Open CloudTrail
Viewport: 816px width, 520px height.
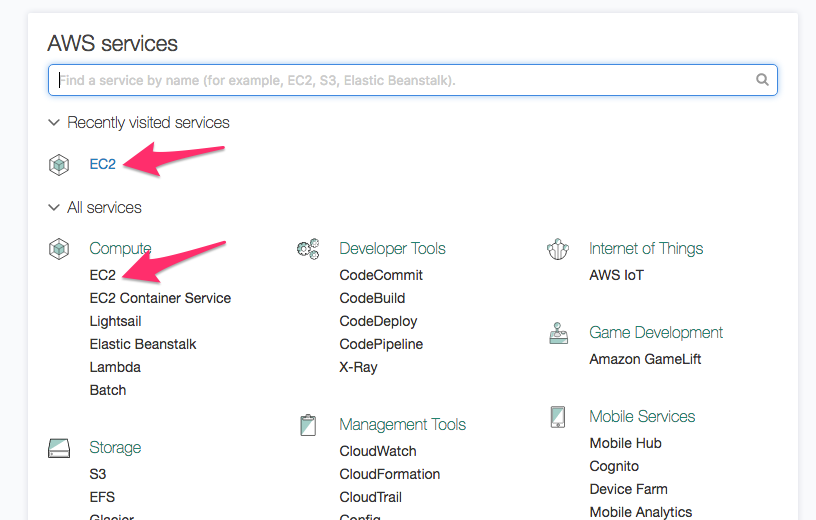(371, 497)
